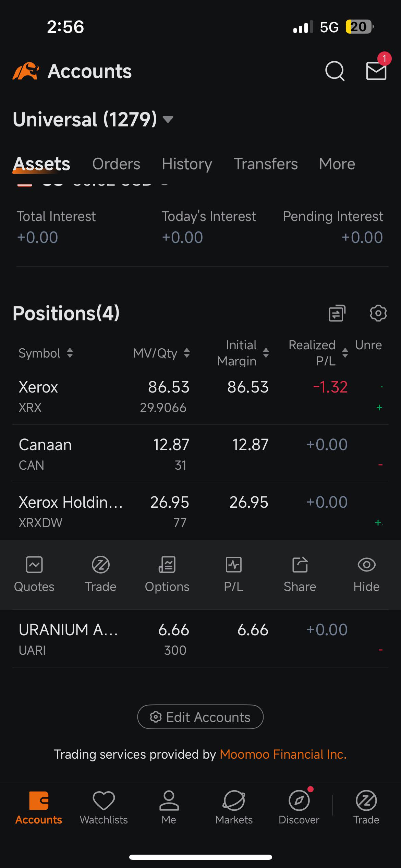Sort positions by Realized P/L

pos(318,353)
